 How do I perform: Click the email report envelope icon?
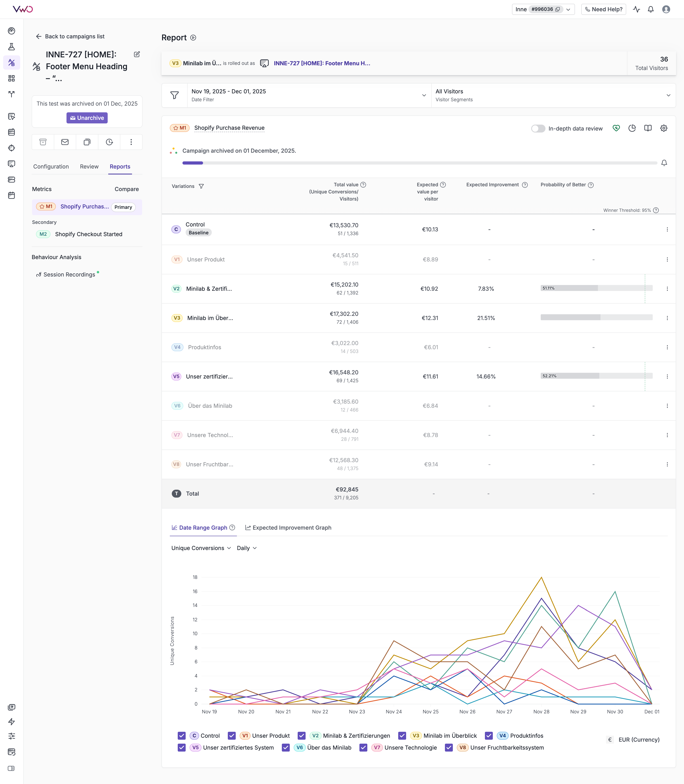click(65, 142)
